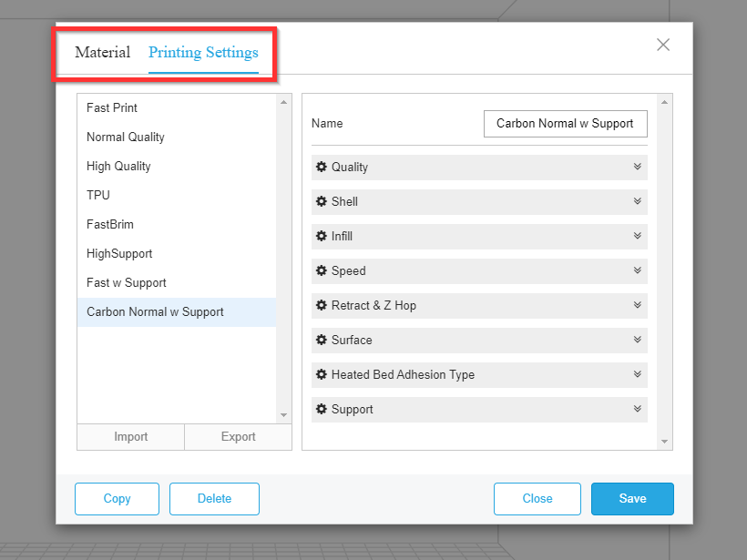
Task: Click the gear icon beside Retract & Z Hop
Action: pos(321,305)
